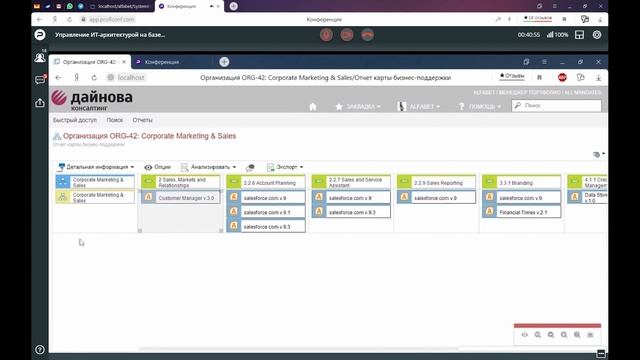Click eye icon in zoom panel
Screen dimensions: 640x360
(x=524, y=335)
